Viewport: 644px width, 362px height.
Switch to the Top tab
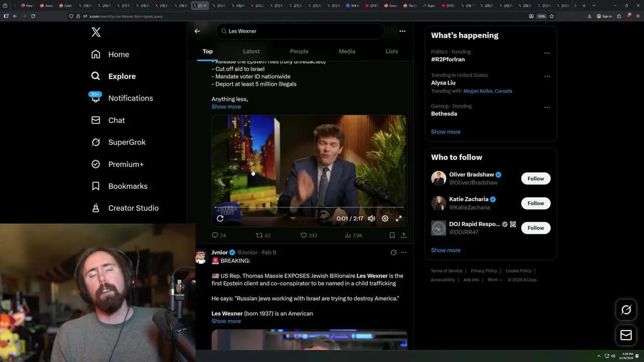208,51
